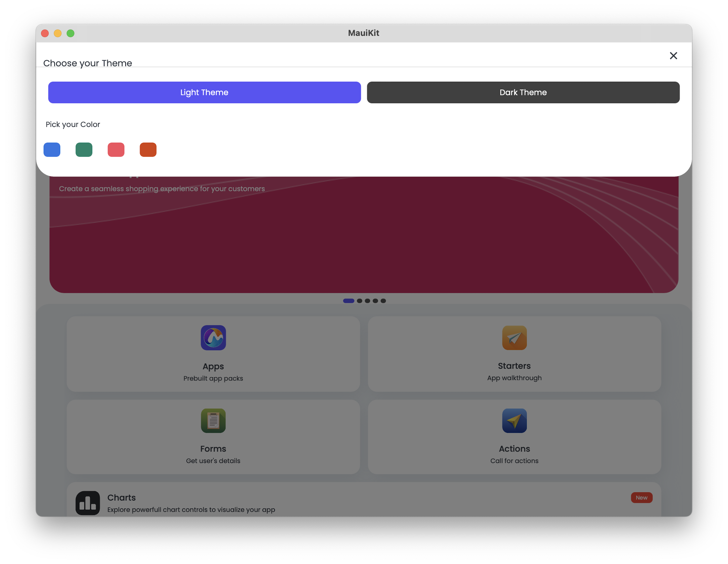Image resolution: width=728 pixels, height=564 pixels.
Task: Click the Forms get user details icon
Action: point(213,420)
